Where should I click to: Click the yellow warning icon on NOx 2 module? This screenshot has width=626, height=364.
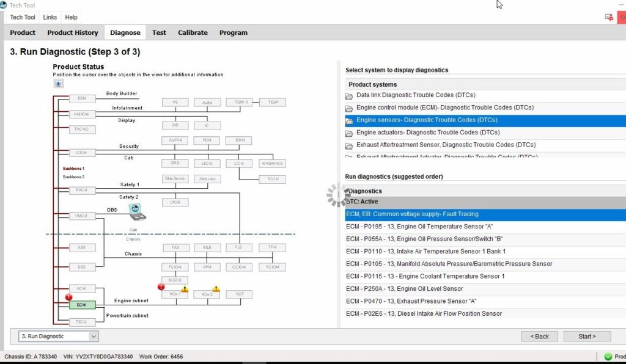(x=216, y=288)
